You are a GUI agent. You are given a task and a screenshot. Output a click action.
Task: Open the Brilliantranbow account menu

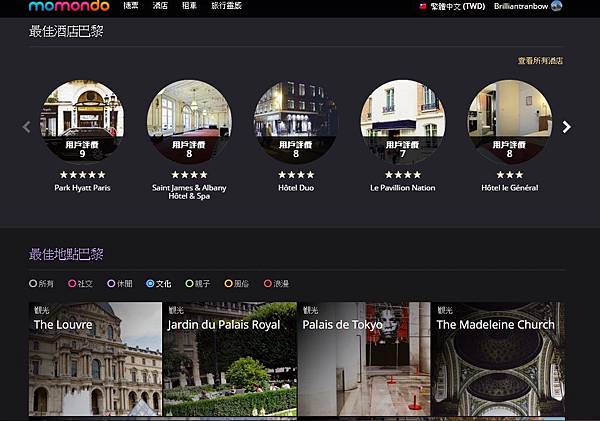[x=521, y=6]
